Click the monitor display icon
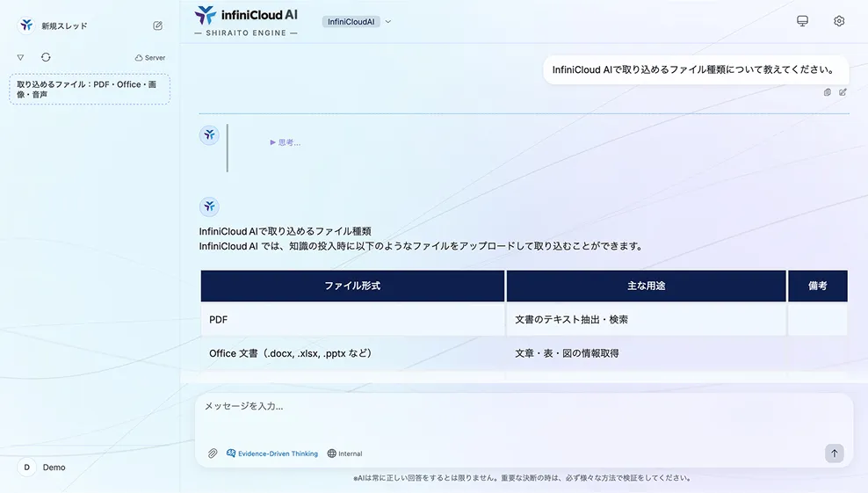The height and width of the screenshot is (493, 868). point(802,21)
